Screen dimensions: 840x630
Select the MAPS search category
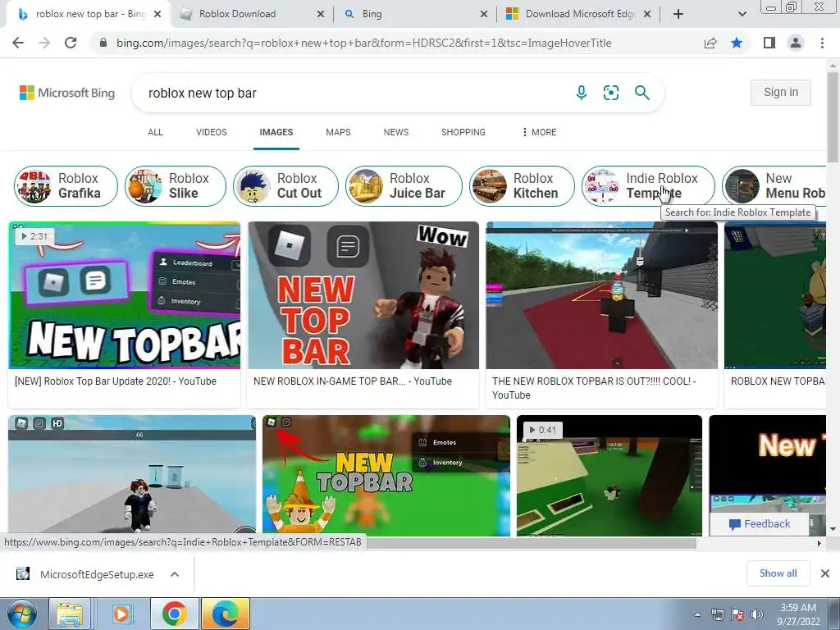pos(338,132)
